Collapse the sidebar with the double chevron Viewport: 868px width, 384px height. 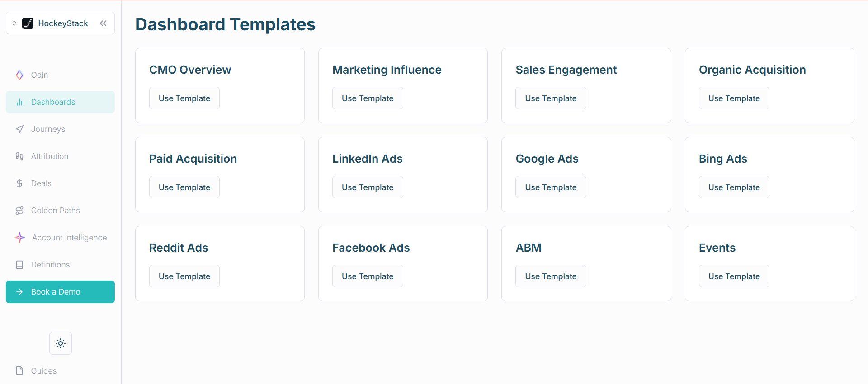coord(104,23)
